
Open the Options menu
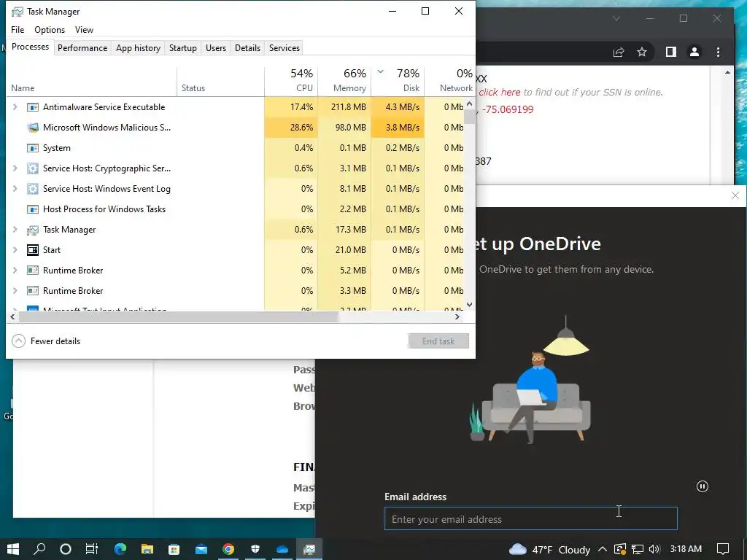(50, 29)
